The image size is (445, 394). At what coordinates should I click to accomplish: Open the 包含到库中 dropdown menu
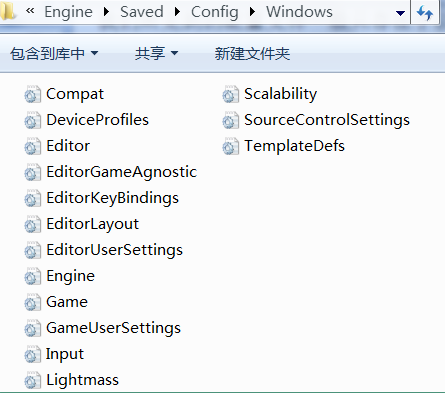[54, 54]
